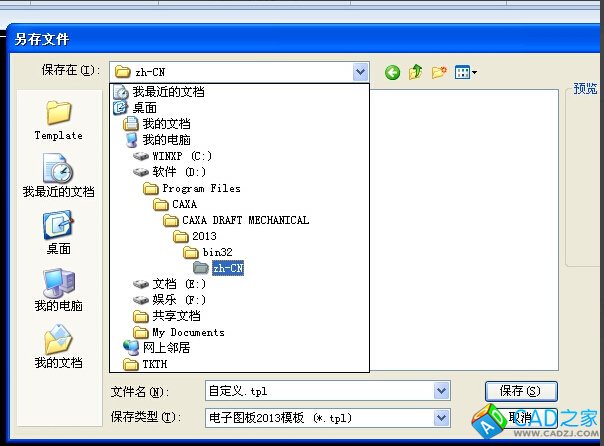Click the file name field with 自定义.tpl
Viewport: 604px width, 446px height.
pyautogui.click(x=315, y=391)
